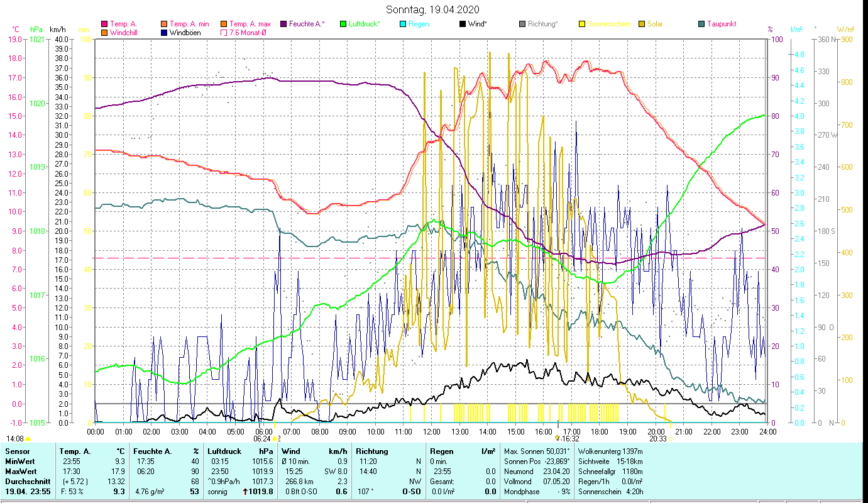The height and width of the screenshot is (503, 868).
Task: Select the Sonnenschein legend label at the top
Action: (x=608, y=24)
